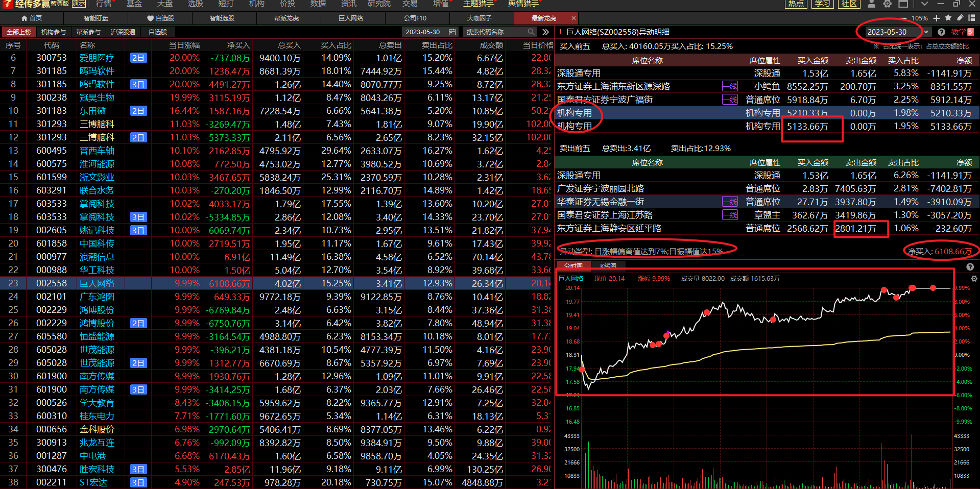
Task: Sort by 总买入 column header
Action: [x=289, y=45]
